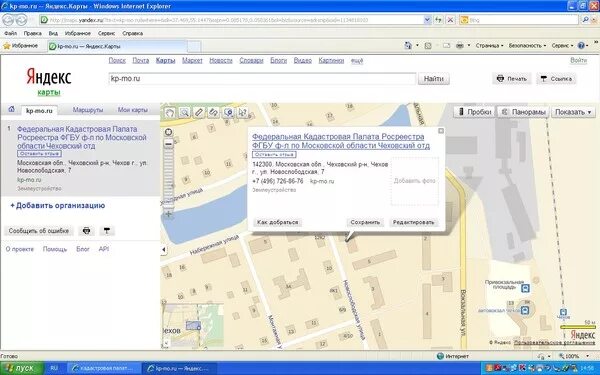The width and height of the screenshot is (600, 375).
Task: Click Оставить отзыв in the left panel result
Action: 39,154
